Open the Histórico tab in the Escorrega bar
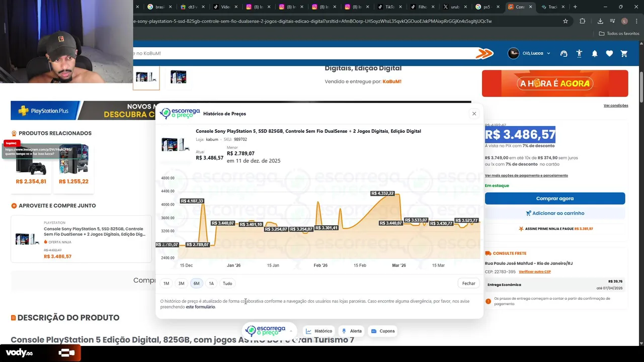This screenshot has width=644, height=362. pyautogui.click(x=319, y=331)
